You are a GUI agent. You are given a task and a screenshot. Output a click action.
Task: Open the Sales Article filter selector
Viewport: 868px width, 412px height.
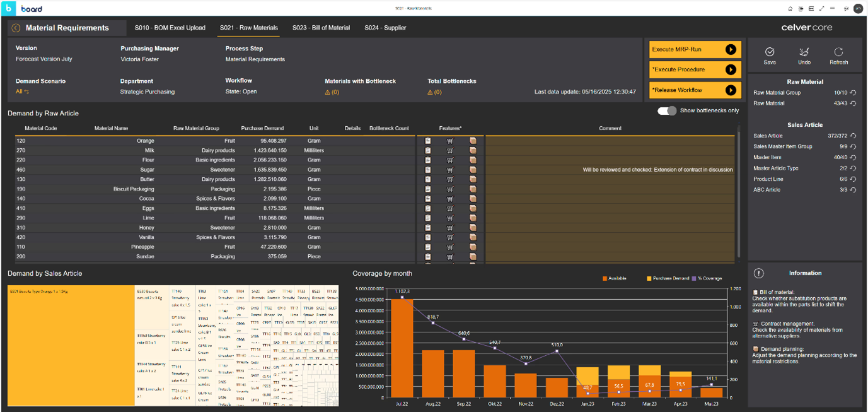click(x=768, y=136)
